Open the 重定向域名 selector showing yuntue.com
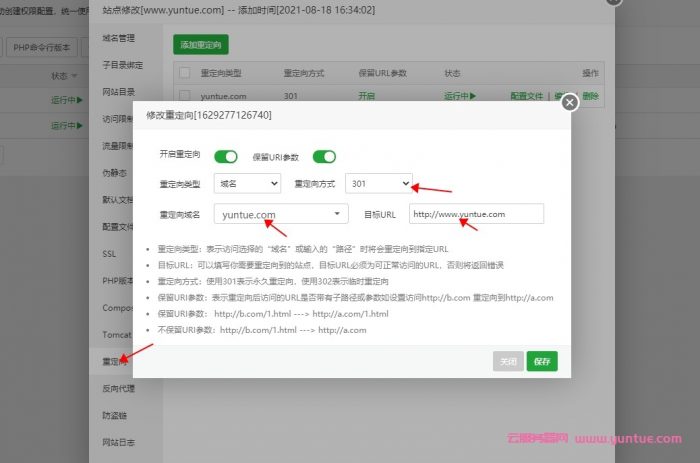The image size is (700, 463). [x=281, y=214]
